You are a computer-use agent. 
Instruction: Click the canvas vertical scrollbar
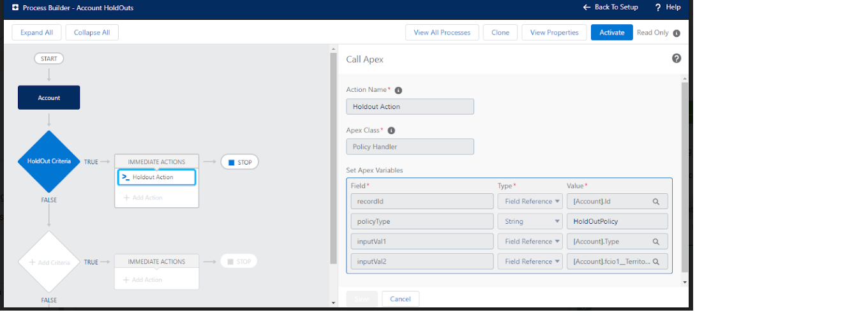[x=333, y=158]
